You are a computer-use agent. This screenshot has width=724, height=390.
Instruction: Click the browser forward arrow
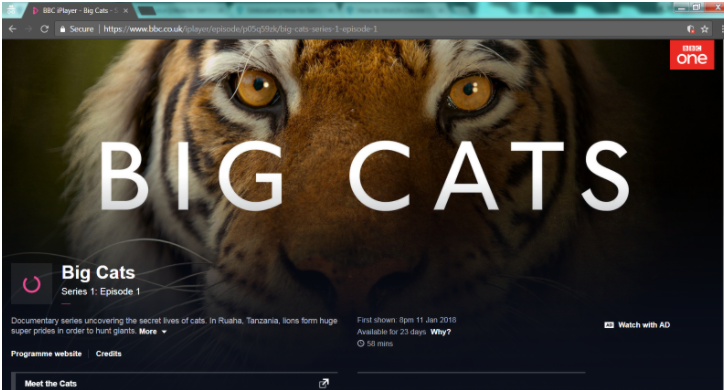[28, 29]
